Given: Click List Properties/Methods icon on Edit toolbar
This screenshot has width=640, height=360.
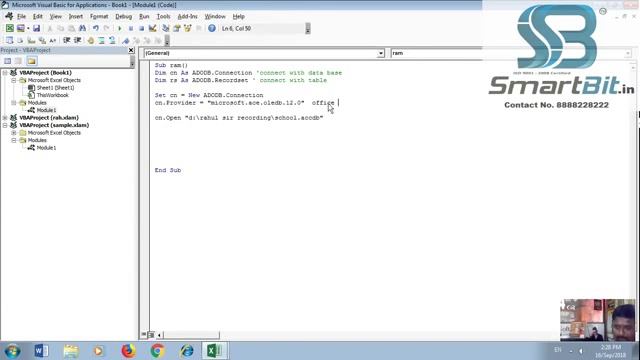Looking at the screenshot, I should [9, 40].
